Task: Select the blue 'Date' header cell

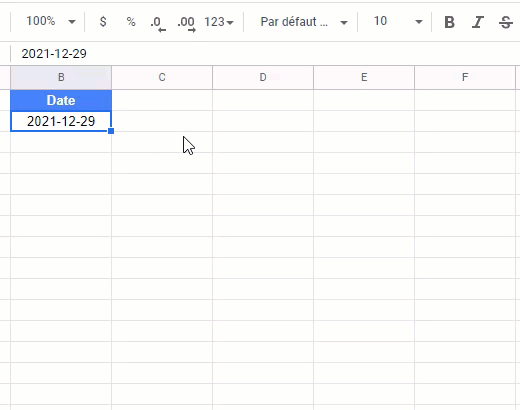Action: [x=61, y=100]
